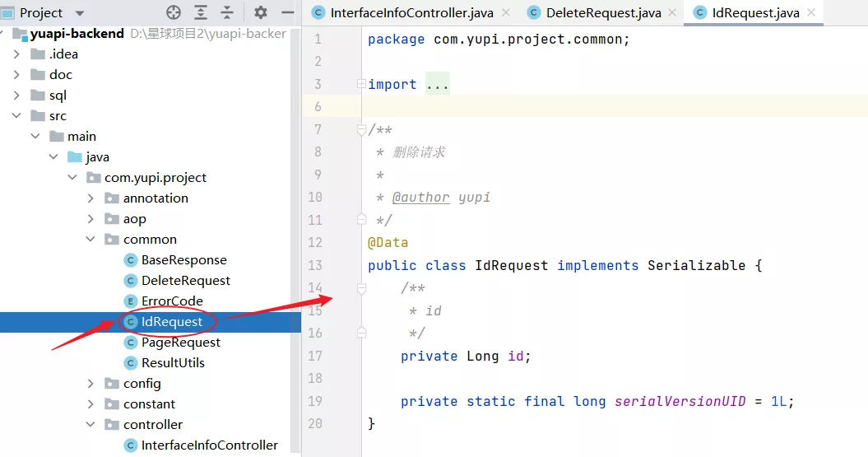
Task: Switch to DeleteRequest.java tab
Action: point(603,12)
